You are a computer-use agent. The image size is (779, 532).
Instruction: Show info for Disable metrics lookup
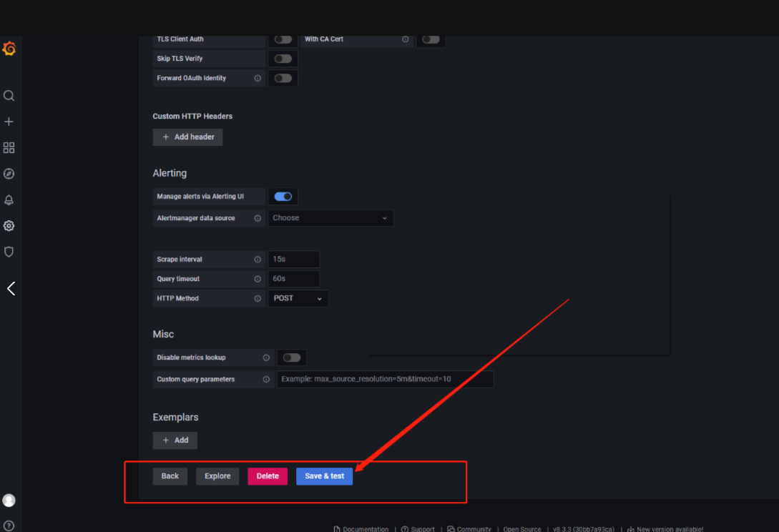[266, 358]
